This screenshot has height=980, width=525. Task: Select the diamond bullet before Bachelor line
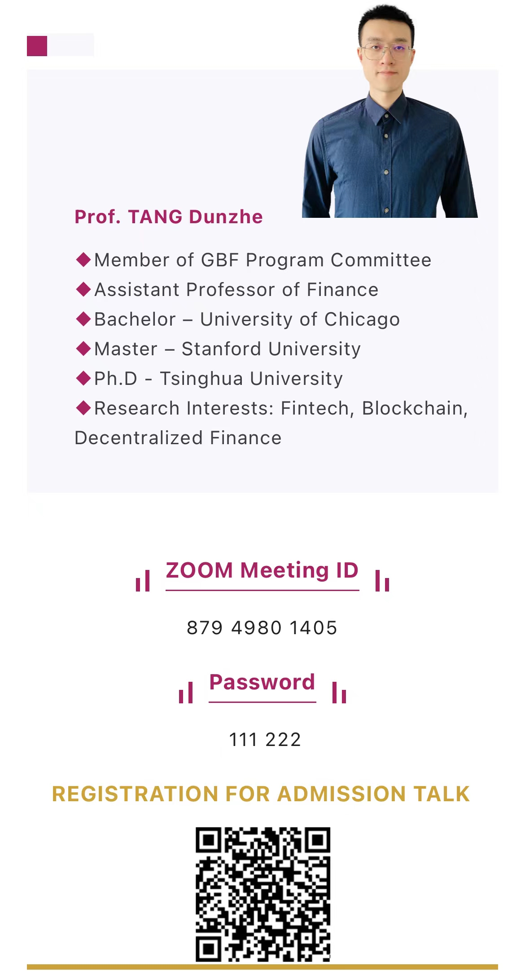[83, 319]
